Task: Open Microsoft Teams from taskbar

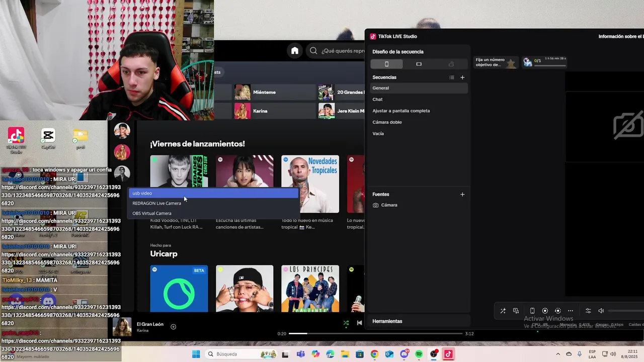Action: pyautogui.click(x=301, y=354)
